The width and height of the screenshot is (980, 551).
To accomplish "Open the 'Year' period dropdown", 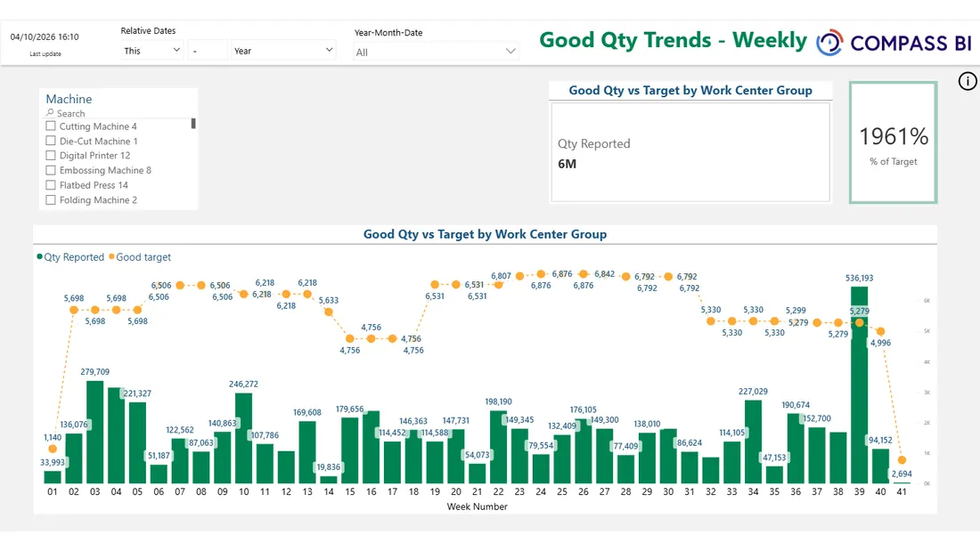I will [283, 51].
